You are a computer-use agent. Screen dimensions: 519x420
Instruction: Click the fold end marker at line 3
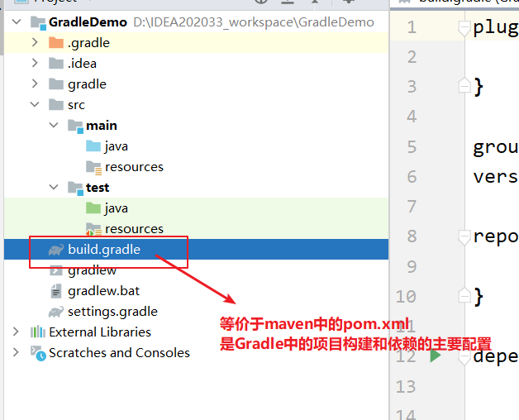pos(464,85)
